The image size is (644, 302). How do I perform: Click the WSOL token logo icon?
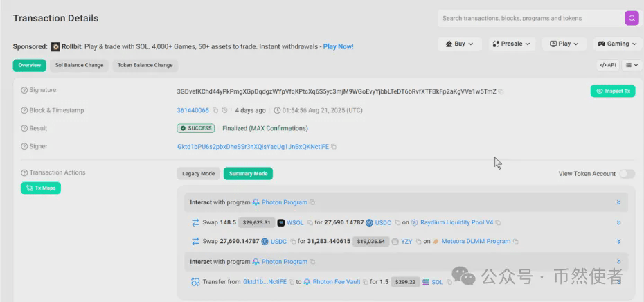[x=281, y=223]
